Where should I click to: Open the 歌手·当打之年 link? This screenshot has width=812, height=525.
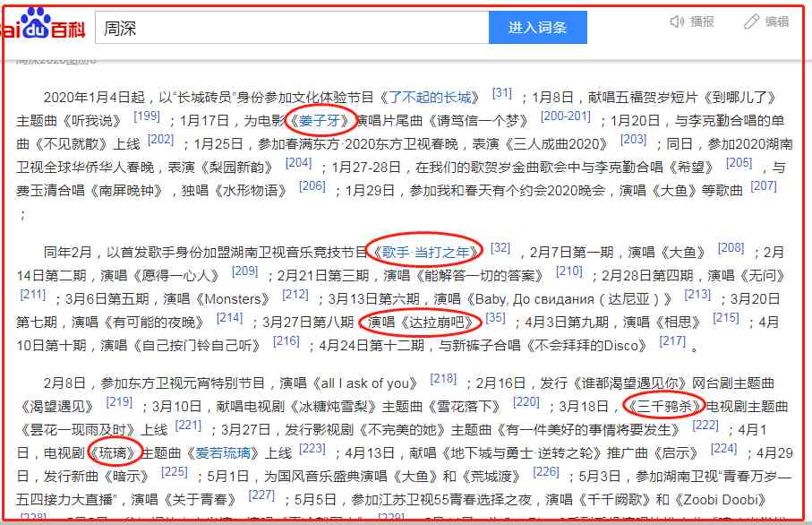[425, 253]
